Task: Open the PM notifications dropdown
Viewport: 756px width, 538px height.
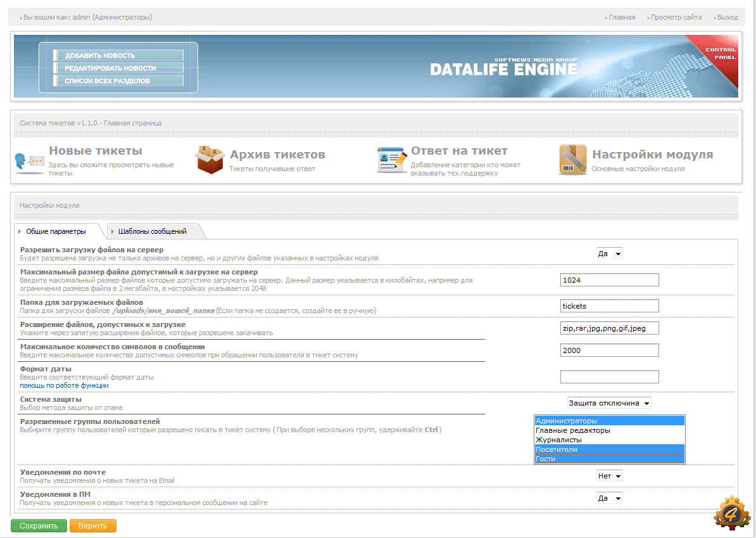Action: point(610,498)
